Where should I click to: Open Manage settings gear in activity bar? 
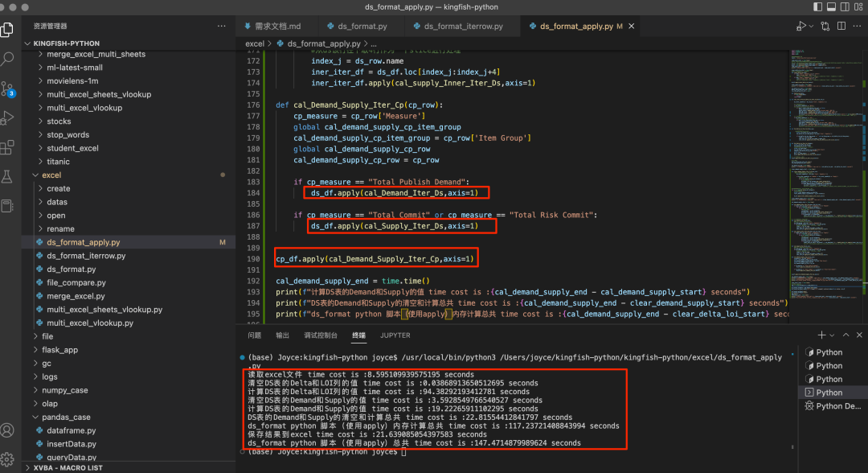[7, 459]
